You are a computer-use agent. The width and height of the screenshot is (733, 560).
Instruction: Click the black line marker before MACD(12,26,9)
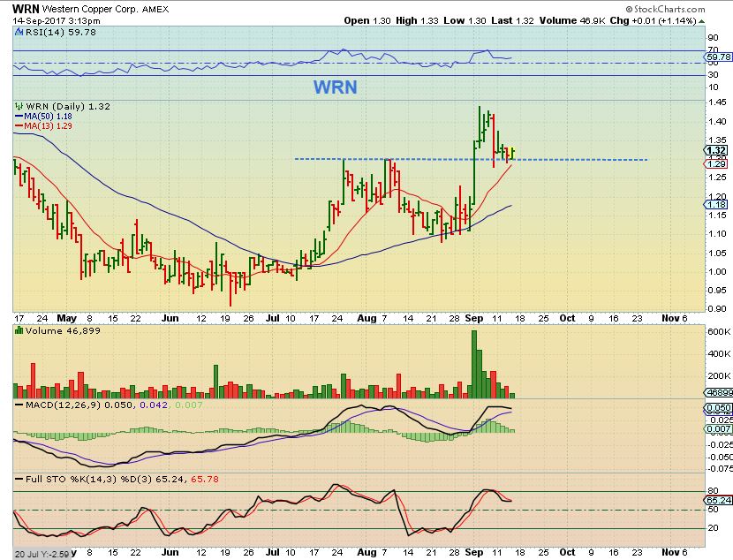(x=19, y=405)
